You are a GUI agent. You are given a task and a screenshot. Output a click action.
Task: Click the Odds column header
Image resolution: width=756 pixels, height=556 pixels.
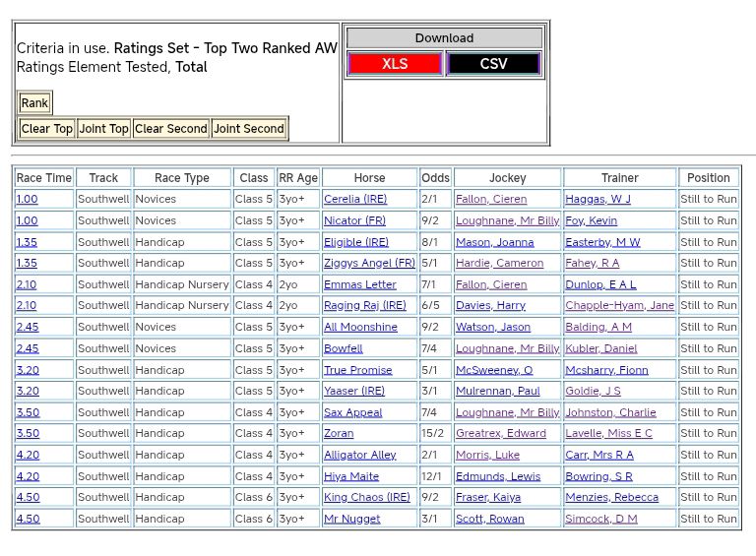click(x=435, y=178)
